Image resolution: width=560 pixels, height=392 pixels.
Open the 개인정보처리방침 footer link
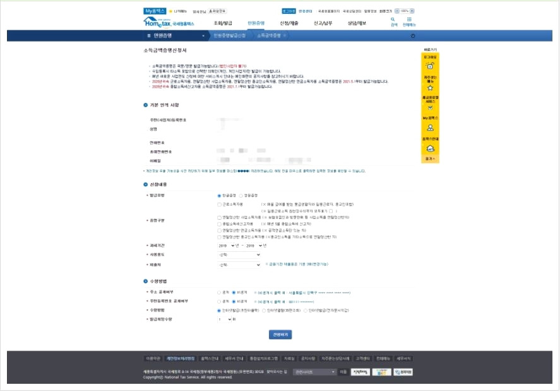click(x=181, y=359)
